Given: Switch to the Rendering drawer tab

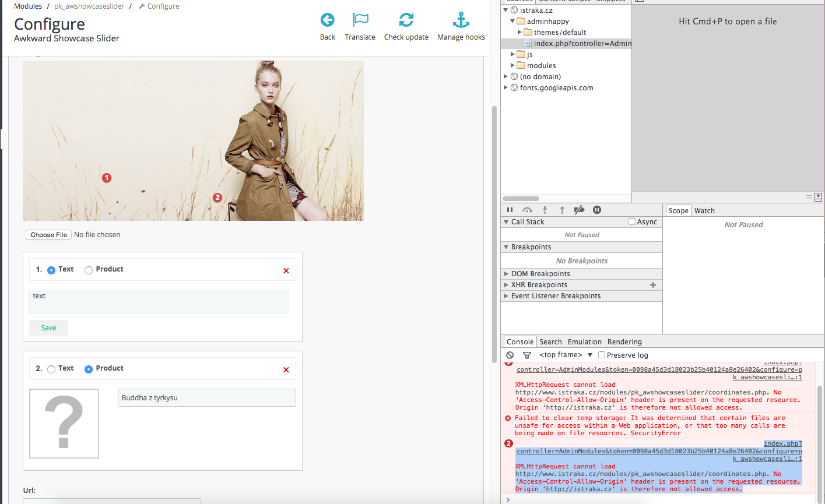Looking at the screenshot, I should (x=624, y=342).
